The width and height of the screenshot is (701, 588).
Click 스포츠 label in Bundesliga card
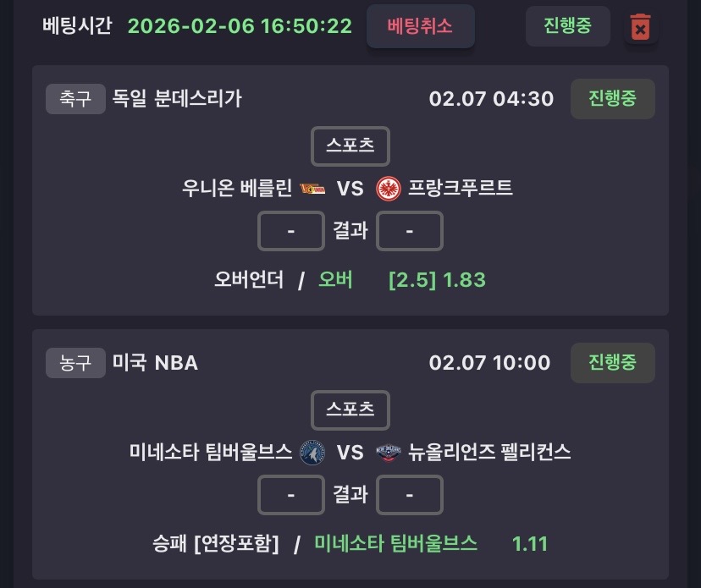(350, 146)
